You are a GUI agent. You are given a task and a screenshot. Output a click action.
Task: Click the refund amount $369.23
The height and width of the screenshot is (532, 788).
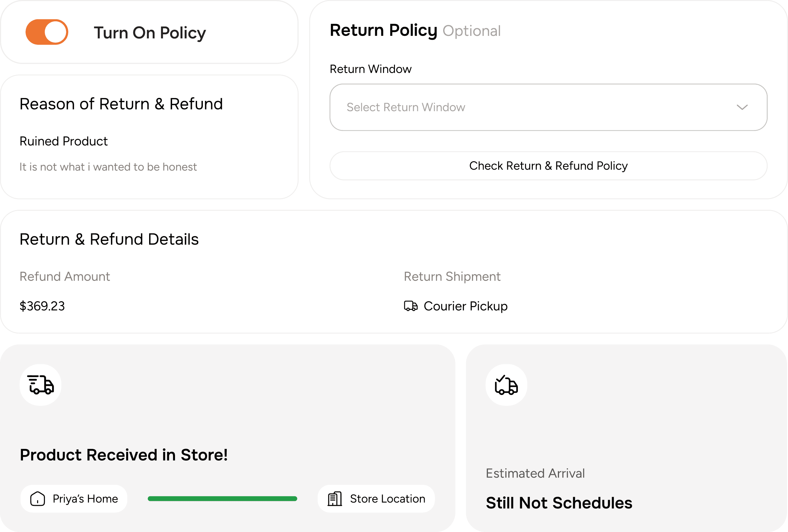[x=42, y=306]
